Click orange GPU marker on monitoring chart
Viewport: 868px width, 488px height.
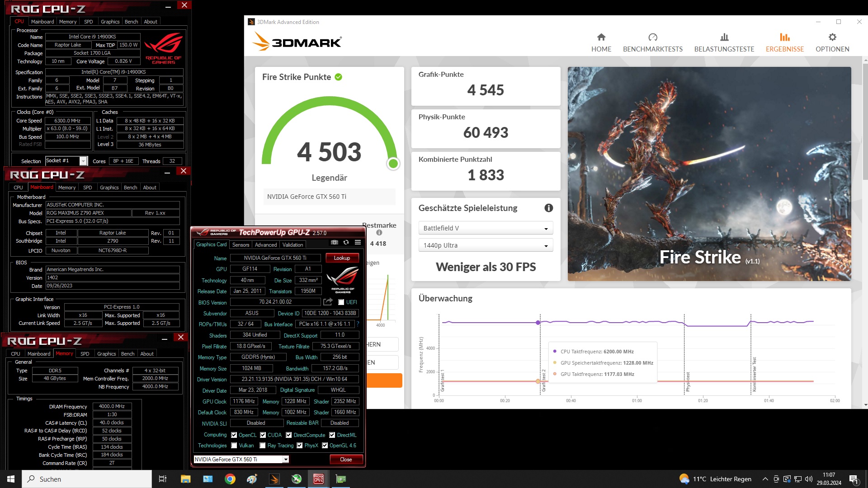click(538, 381)
